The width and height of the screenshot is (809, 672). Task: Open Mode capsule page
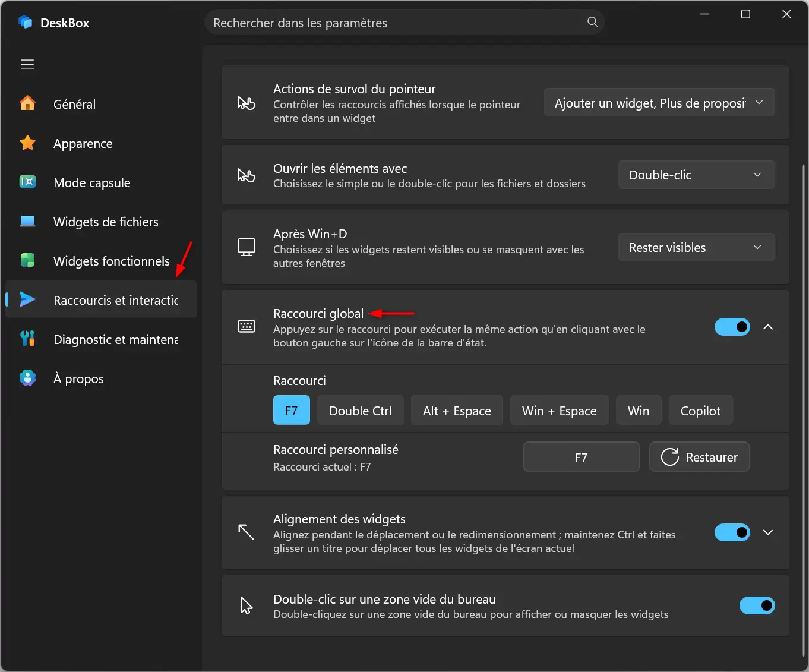101,182
